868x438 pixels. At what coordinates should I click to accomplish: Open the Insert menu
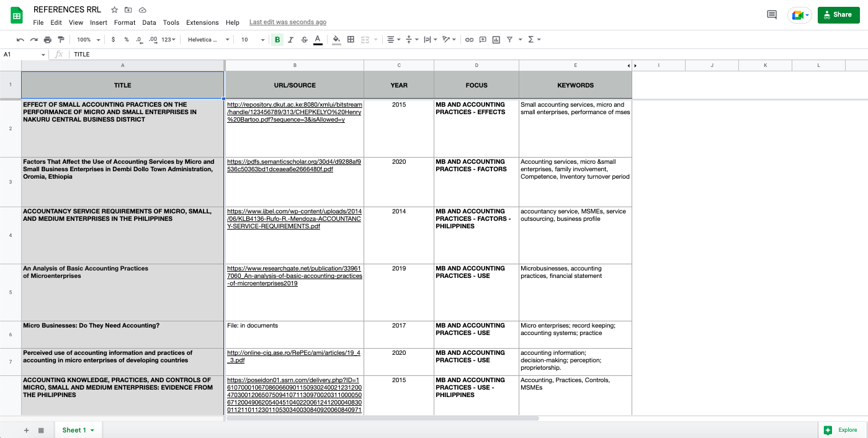pos(99,22)
